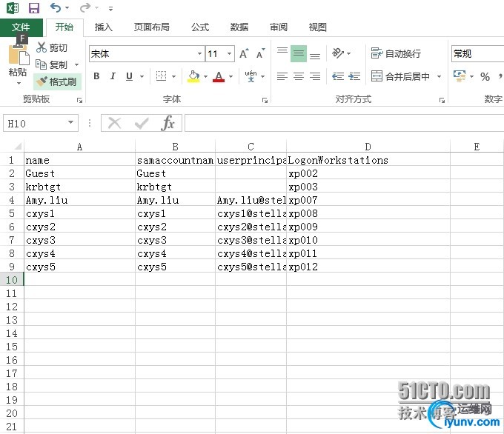Image resolution: width=504 pixels, height=434 pixels.
Task: Click the Percent Style icon
Action: 485,76
